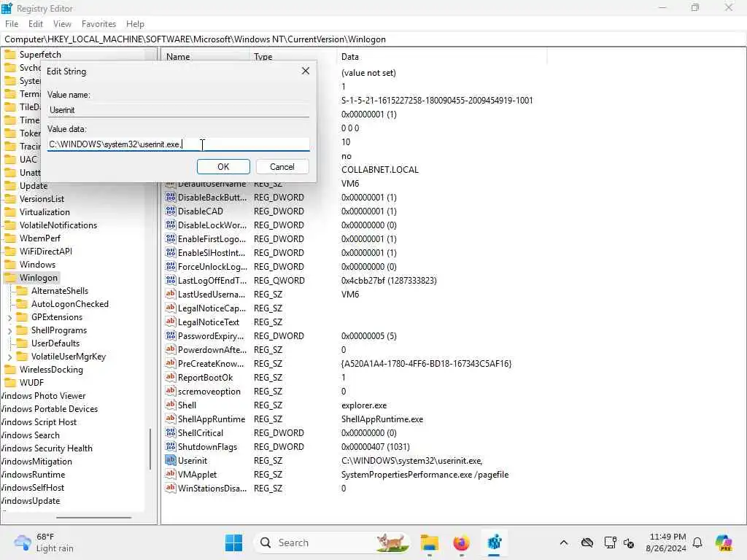Select the ShellCritical DWORD icon
This screenshot has width=747, height=560.
click(171, 432)
